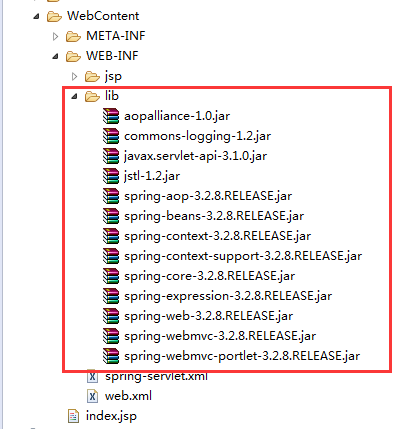Click the spring-expression jar archive icon

pos(111,296)
